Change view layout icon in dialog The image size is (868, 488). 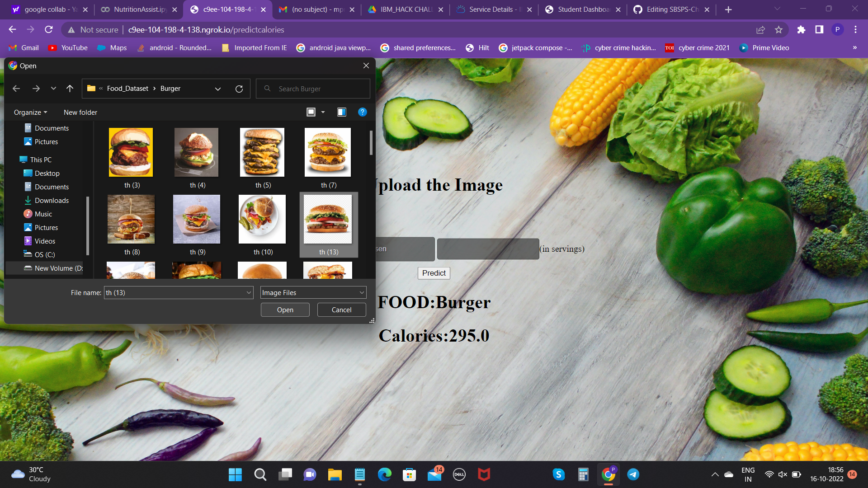tap(311, 112)
